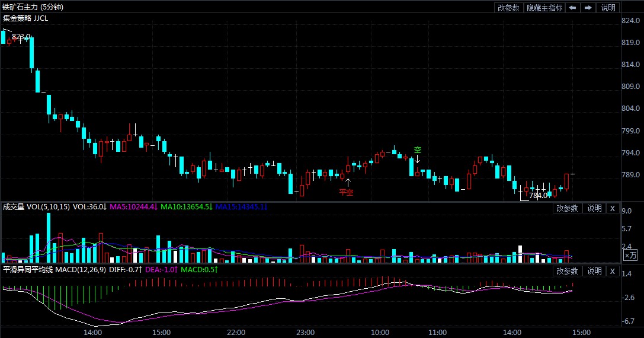Open 改参数 in the 成交量 panel
The width and height of the screenshot is (644, 338).
pos(567,209)
